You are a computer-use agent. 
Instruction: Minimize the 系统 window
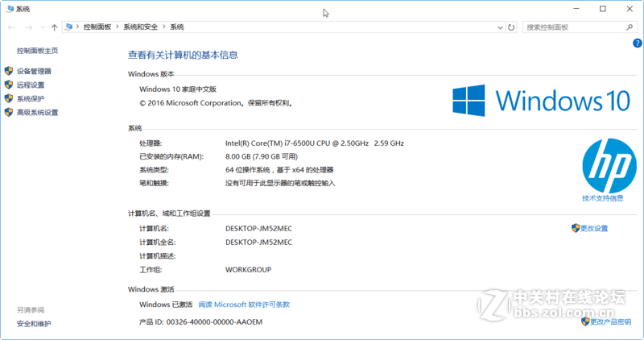576,9
